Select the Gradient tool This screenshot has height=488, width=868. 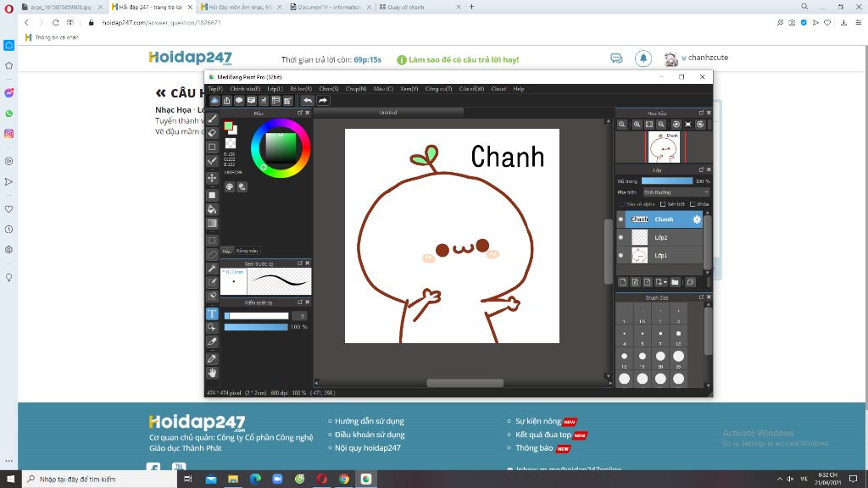212,224
